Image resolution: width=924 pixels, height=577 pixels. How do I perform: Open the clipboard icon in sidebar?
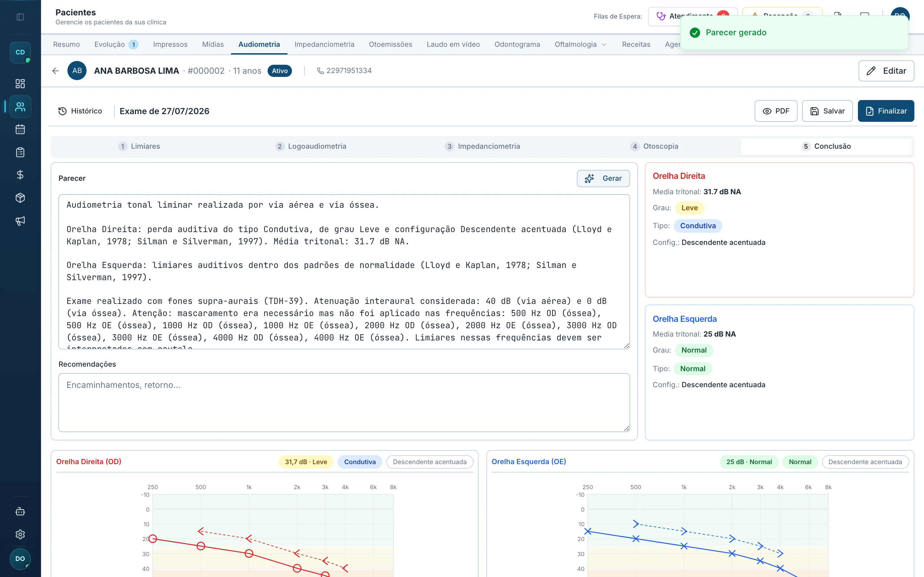[x=20, y=152]
